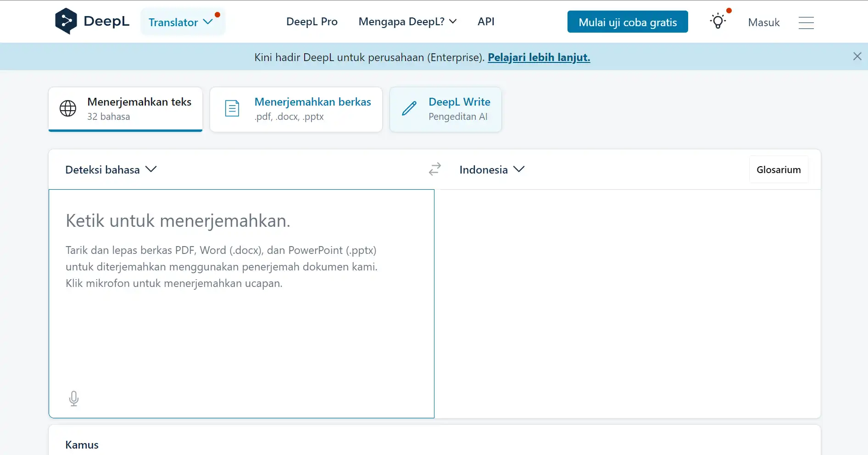Click the DeepL logo icon
This screenshot has width=868, height=455.
point(66,21)
